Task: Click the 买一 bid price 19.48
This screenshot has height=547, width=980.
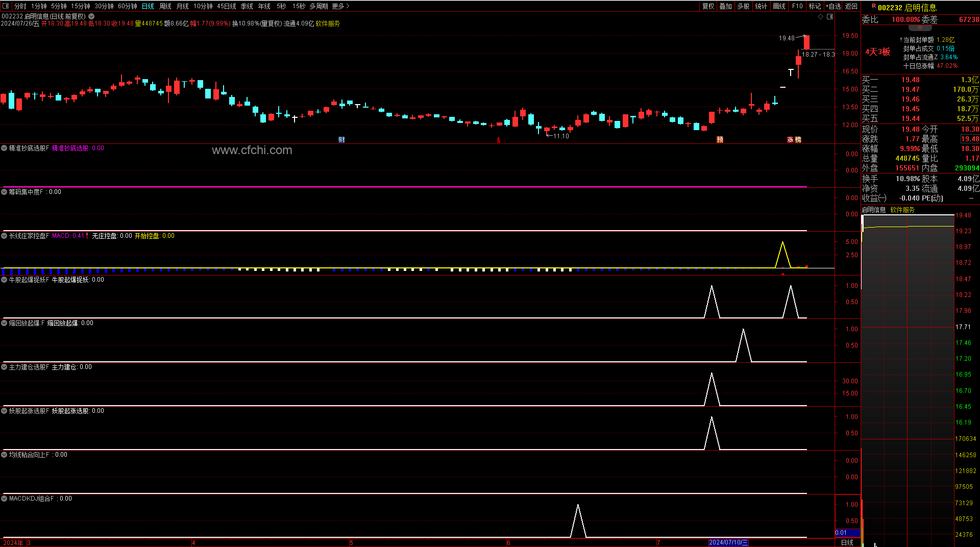Action: (911, 80)
